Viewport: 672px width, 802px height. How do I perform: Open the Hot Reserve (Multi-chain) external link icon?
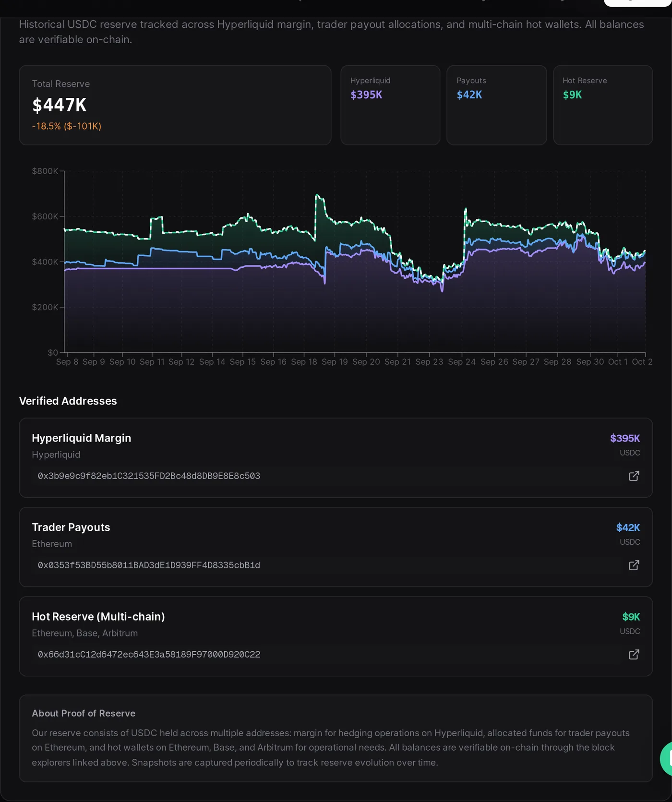[x=634, y=654]
